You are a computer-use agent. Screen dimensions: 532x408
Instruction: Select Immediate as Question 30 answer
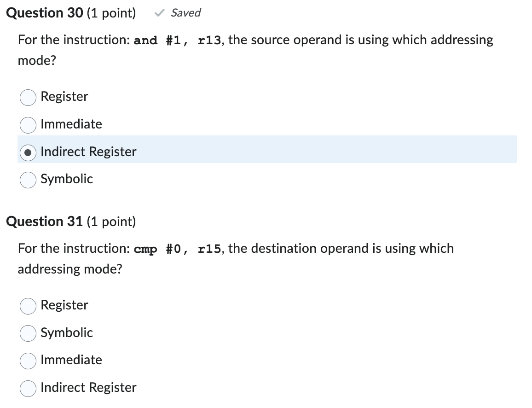pos(28,125)
